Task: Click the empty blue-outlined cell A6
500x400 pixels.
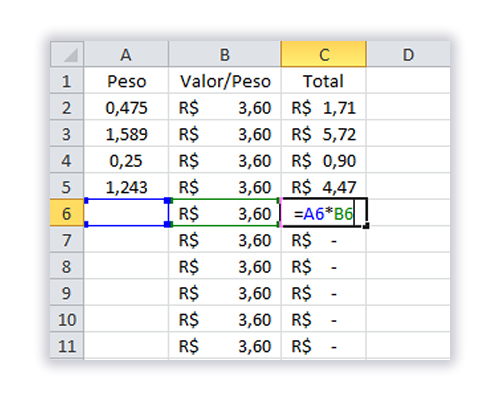Action: click(x=127, y=213)
